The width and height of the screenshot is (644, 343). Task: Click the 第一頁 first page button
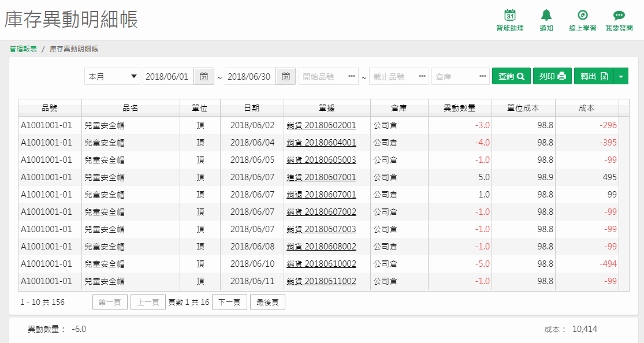point(110,303)
